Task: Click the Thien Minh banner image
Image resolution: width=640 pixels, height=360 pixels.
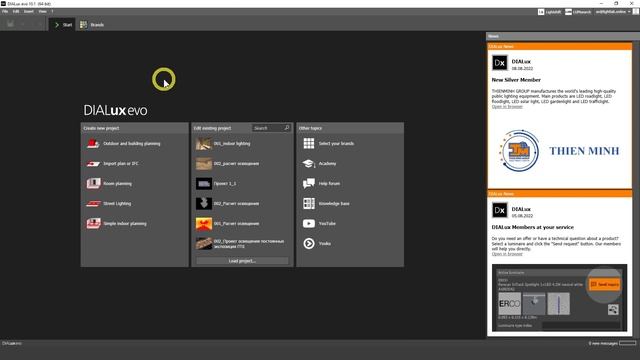Action: pos(560,151)
